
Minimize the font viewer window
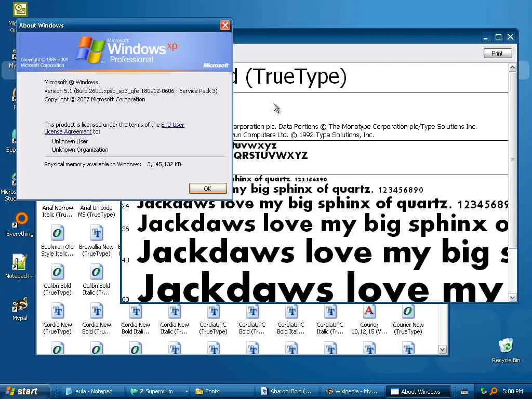pos(486,37)
